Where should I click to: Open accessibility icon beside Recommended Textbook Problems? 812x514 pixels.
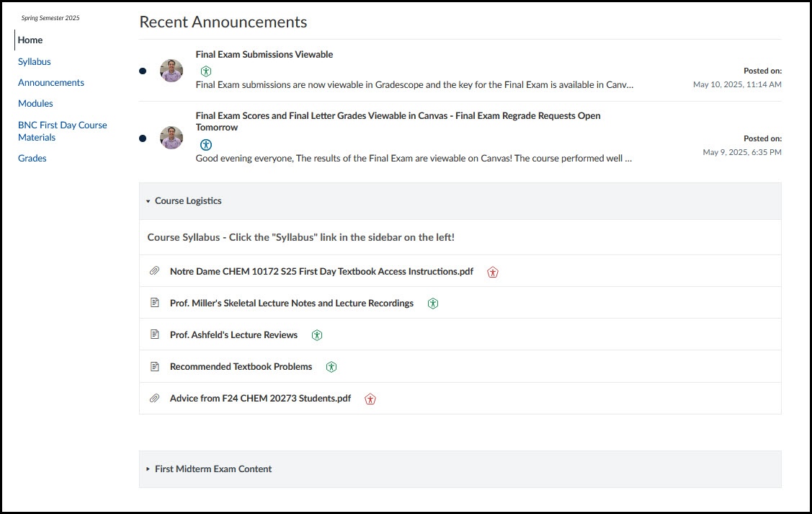(331, 367)
